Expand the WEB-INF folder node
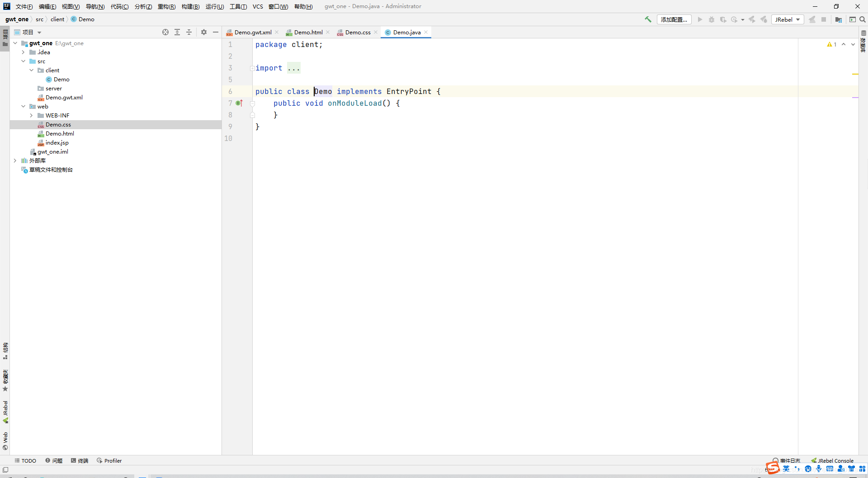 pos(32,116)
